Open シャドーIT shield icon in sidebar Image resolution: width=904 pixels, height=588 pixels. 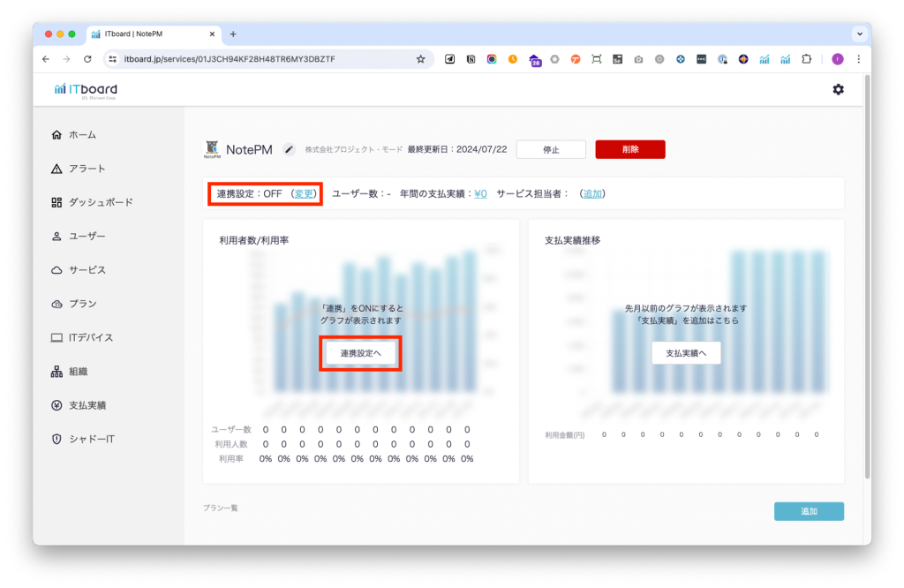pyautogui.click(x=57, y=439)
